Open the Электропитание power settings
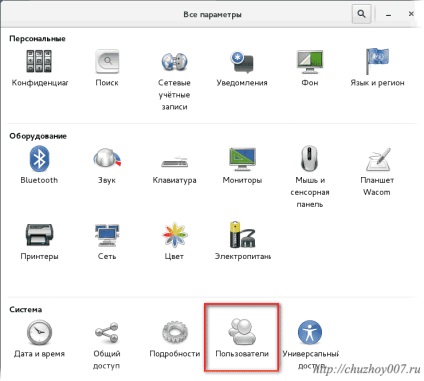The width and height of the screenshot is (424, 381). [x=243, y=242]
